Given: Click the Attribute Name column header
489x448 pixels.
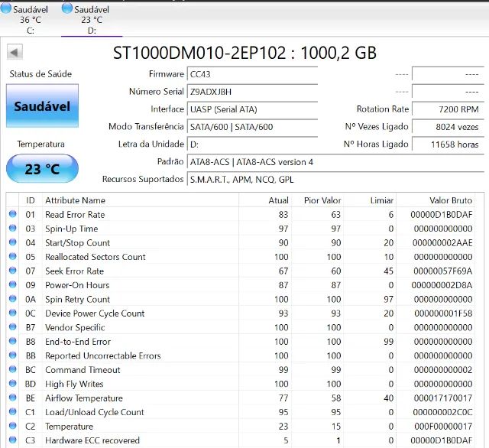Looking at the screenshot, I should [141, 200].
